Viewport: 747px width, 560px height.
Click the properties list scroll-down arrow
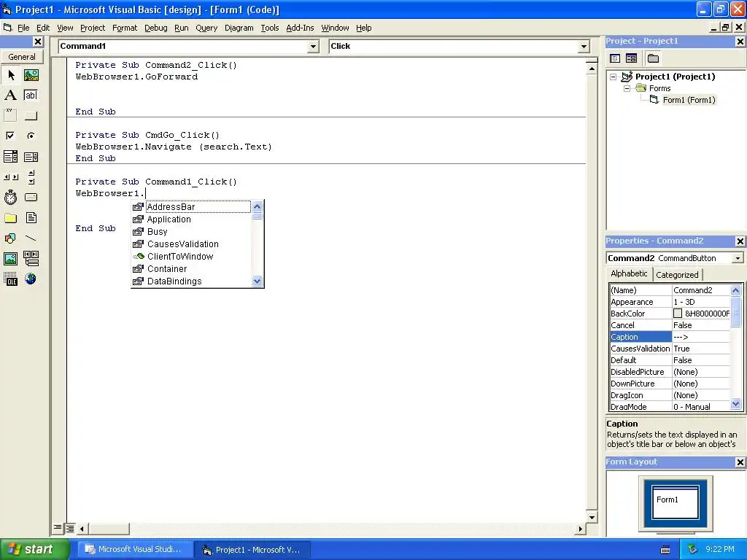tap(736, 404)
